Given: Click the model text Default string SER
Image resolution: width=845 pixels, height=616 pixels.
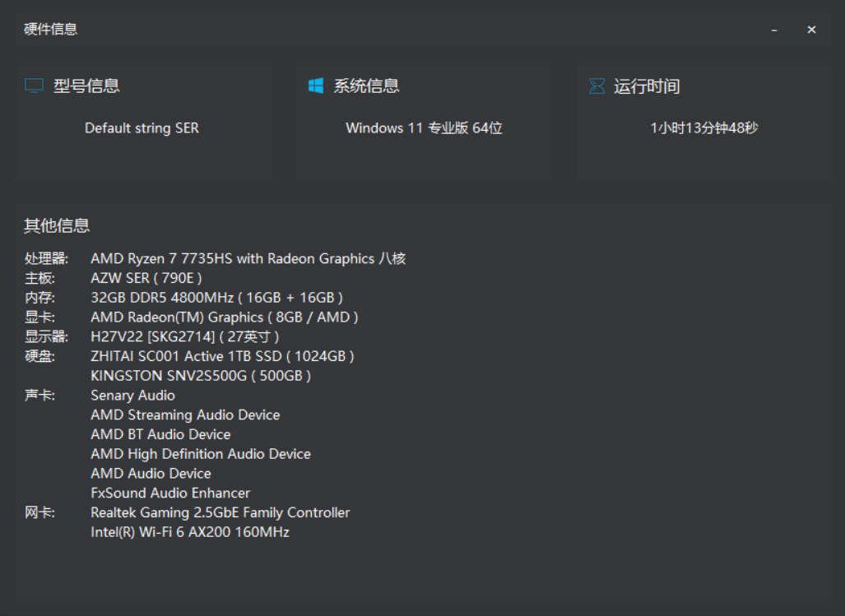Looking at the screenshot, I should 142,128.
